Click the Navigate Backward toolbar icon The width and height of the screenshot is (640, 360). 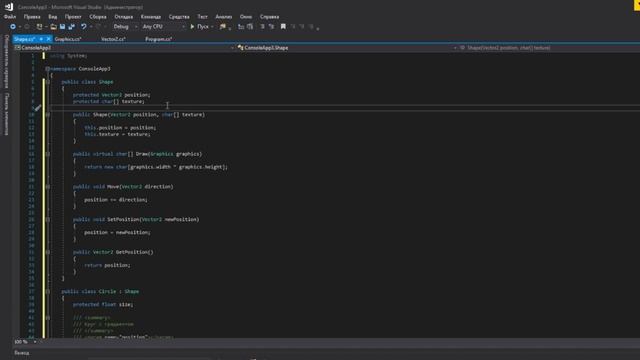(13, 27)
